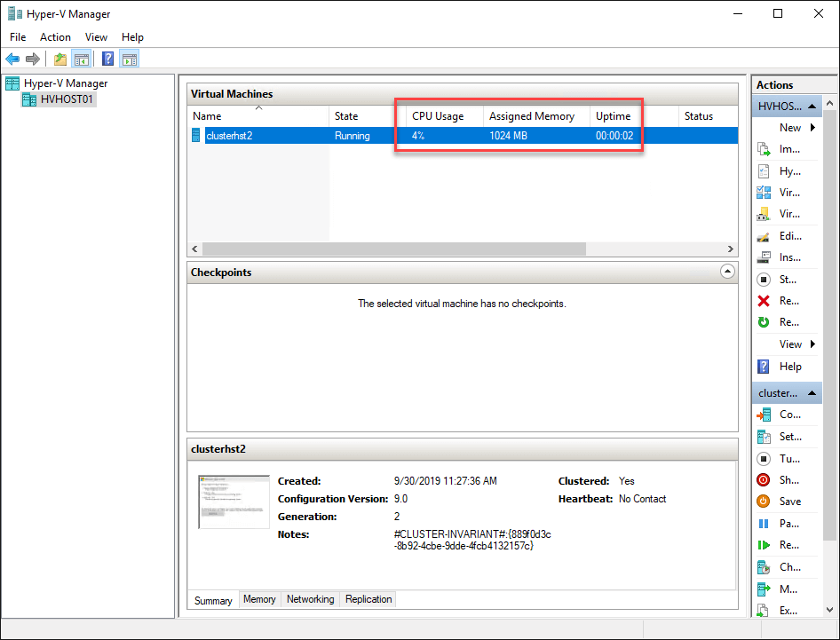The image size is (840, 640).
Task: Click the 00:00:02 uptime value
Action: pyautogui.click(x=614, y=136)
